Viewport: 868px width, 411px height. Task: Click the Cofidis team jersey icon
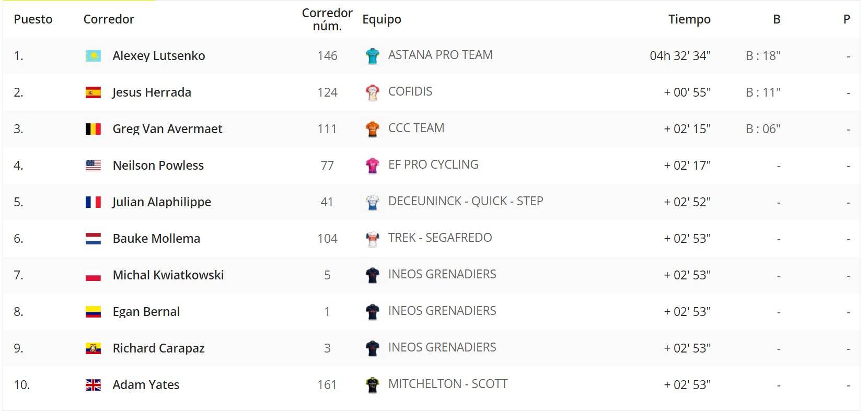pos(372,92)
